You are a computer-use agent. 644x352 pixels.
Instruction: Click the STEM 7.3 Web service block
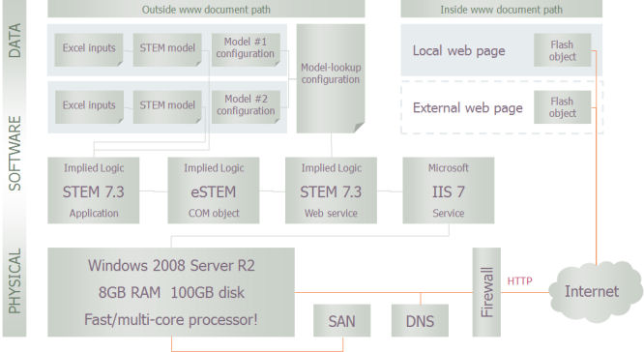(x=331, y=191)
